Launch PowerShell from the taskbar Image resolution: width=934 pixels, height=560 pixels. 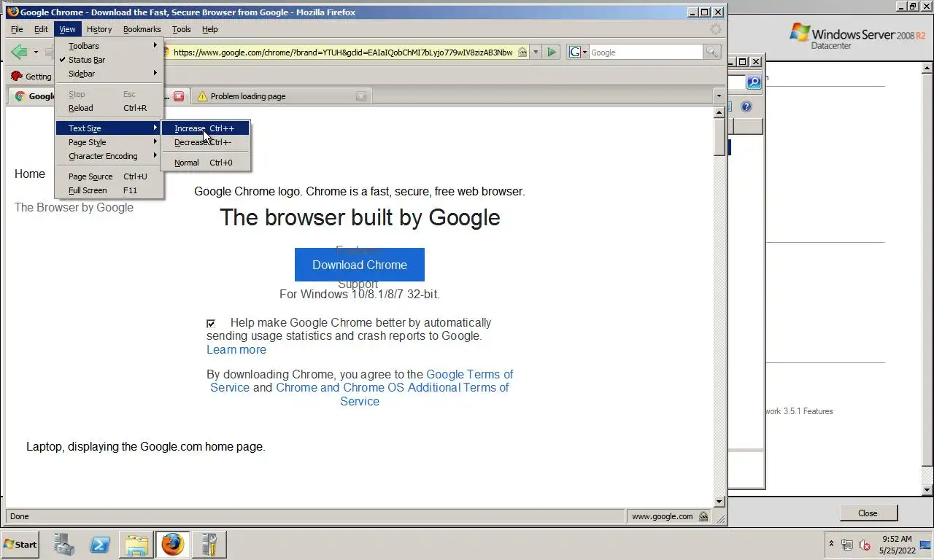100,545
